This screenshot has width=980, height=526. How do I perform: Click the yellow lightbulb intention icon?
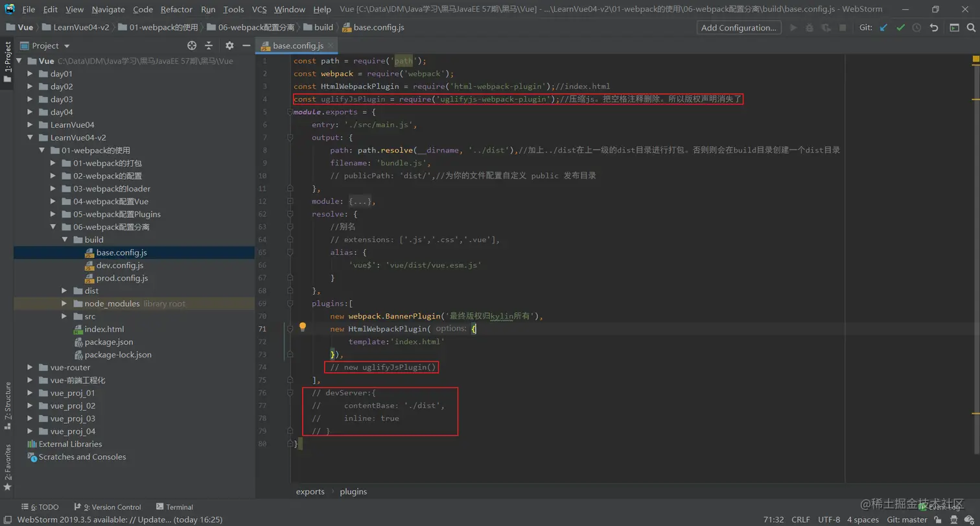click(x=302, y=328)
